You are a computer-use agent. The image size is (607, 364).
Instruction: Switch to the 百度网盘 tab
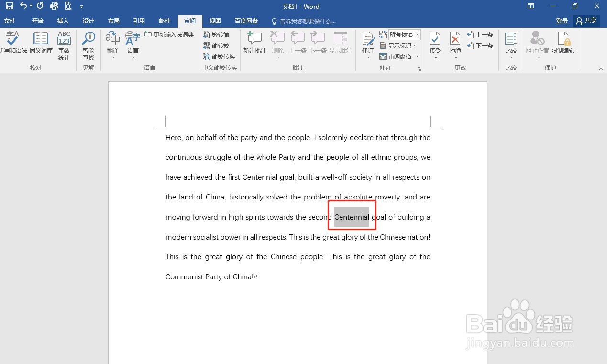coord(246,21)
